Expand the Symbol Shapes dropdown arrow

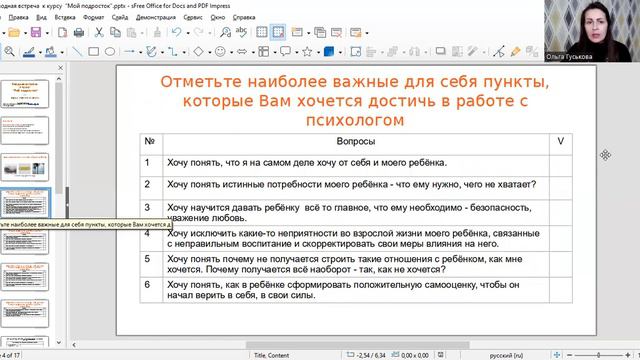(231, 52)
